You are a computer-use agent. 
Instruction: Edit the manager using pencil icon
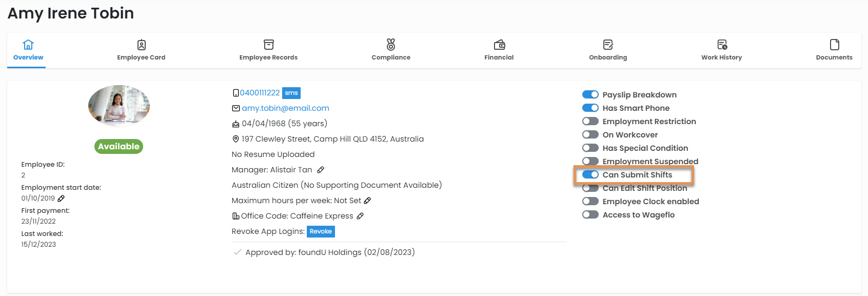(321, 170)
